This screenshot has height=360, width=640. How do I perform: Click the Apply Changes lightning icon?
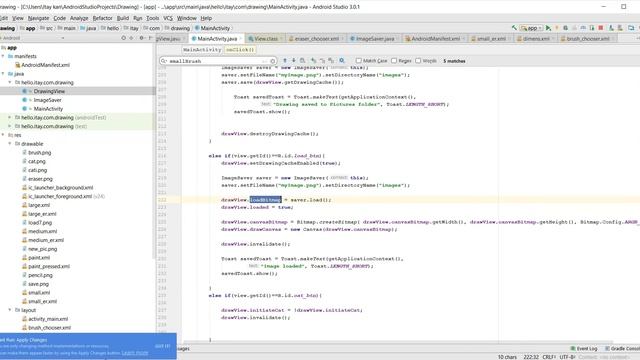(557, 28)
